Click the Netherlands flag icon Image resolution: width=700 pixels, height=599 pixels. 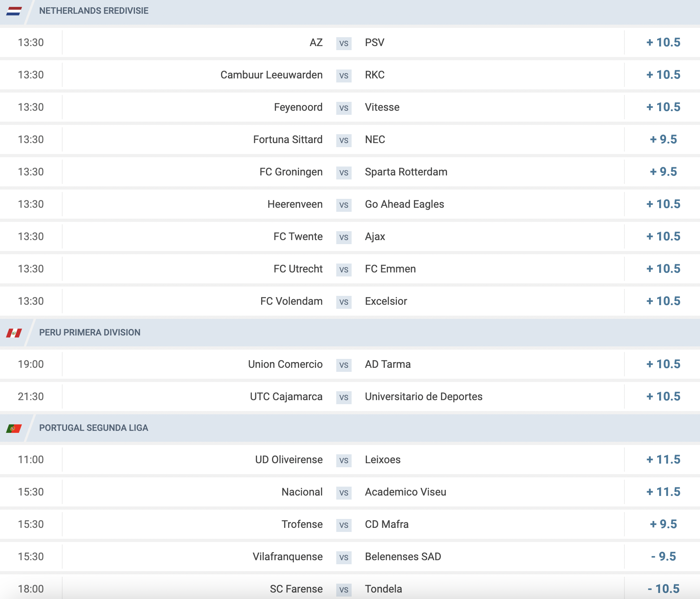pyautogui.click(x=14, y=11)
